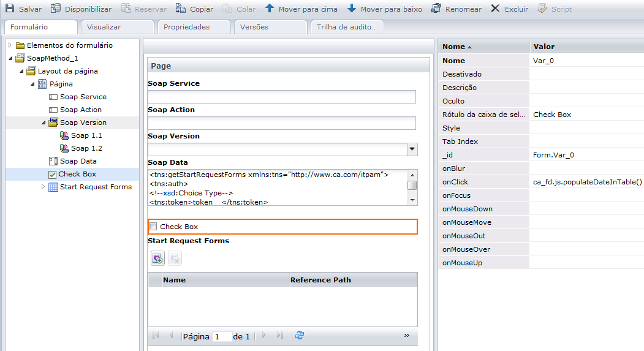Click the Soap Action input field

[x=282, y=123]
